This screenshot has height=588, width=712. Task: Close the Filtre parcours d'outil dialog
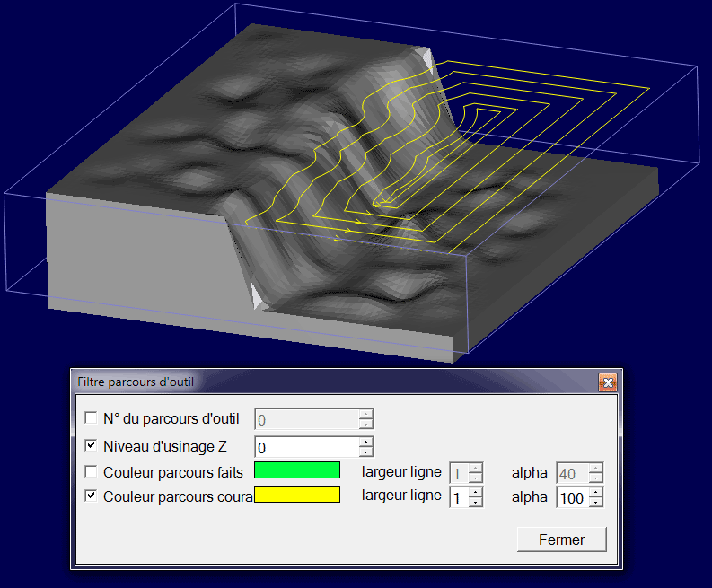click(608, 382)
